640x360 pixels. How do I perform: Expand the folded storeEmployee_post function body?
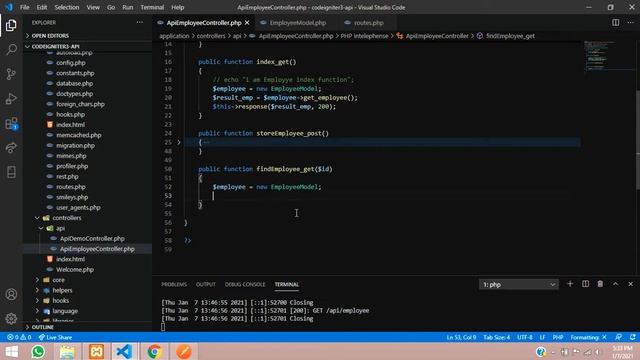point(179,142)
